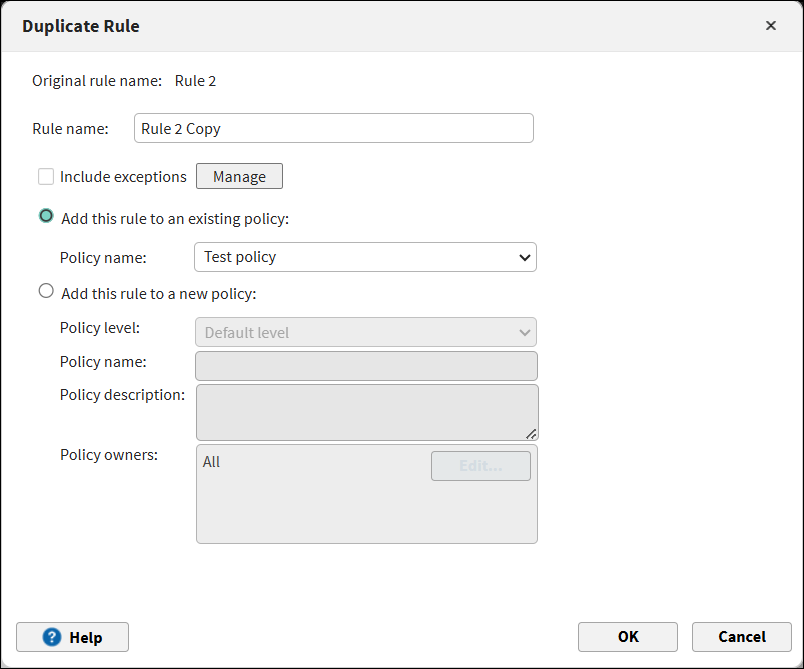The height and width of the screenshot is (669, 804).
Task: Click the Duplicate Rule title bar
Action: coord(400,26)
